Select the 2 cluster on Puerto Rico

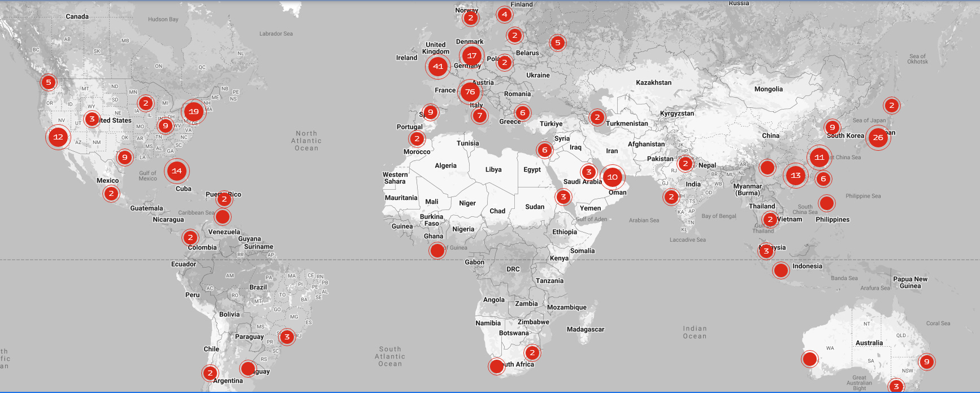click(224, 199)
